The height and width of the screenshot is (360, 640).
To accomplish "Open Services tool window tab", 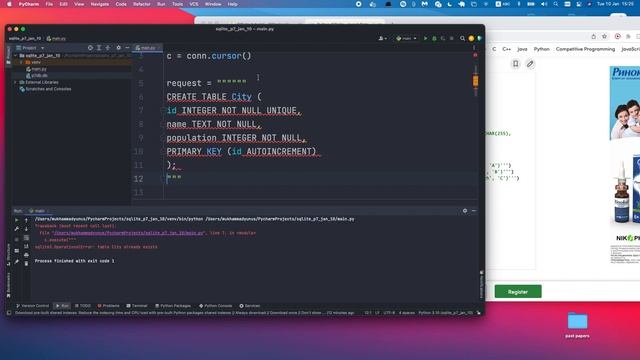I will pos(250,306).
